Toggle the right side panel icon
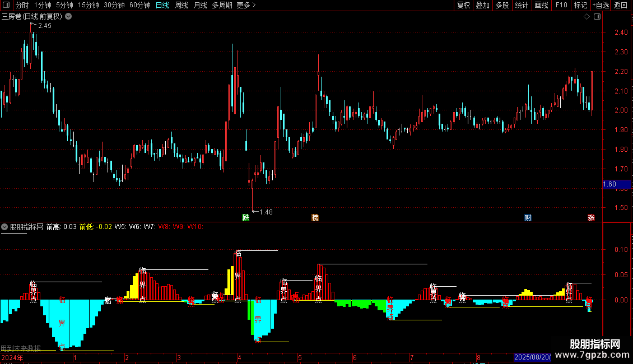 coord(597,17)
